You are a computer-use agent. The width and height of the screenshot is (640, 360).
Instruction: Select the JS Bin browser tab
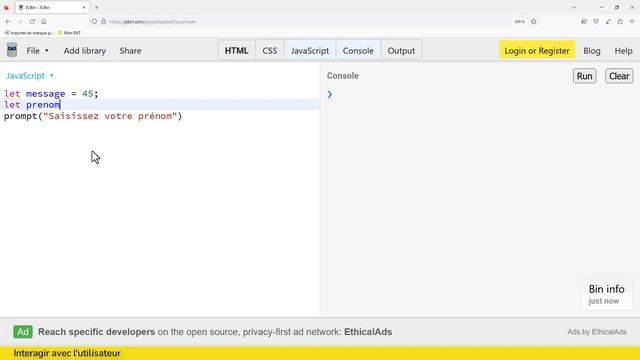point(52,7)
